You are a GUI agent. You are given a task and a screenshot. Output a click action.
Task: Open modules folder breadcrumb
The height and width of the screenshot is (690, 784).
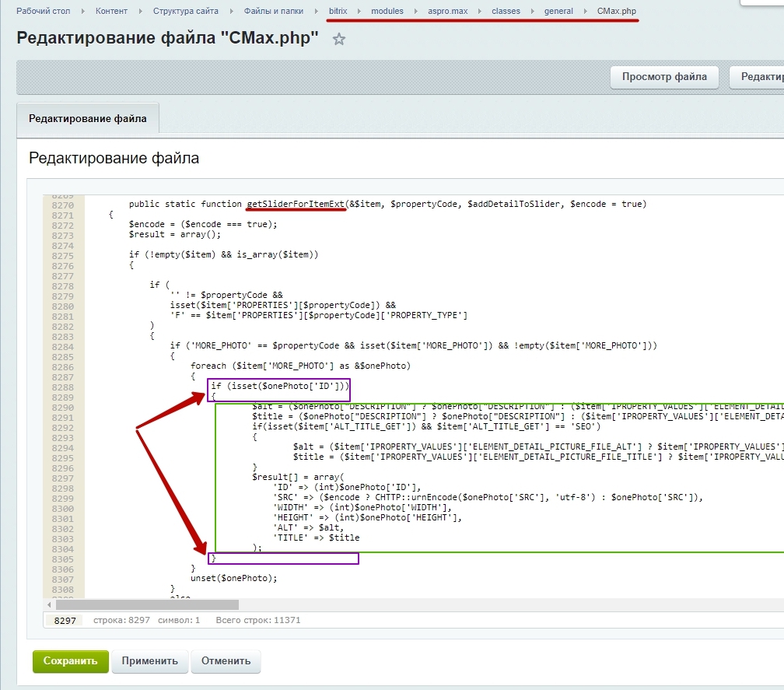pos(387,12)
